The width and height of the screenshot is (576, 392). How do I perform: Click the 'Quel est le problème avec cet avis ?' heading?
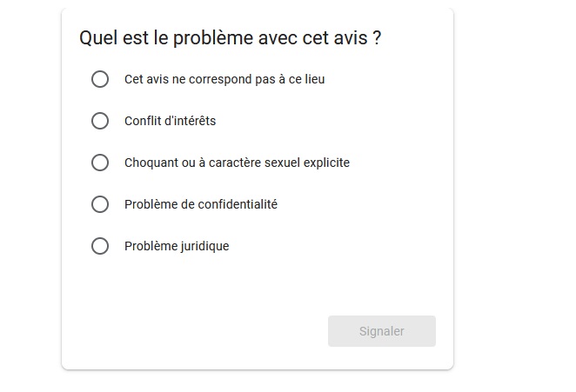click(231, 38)
